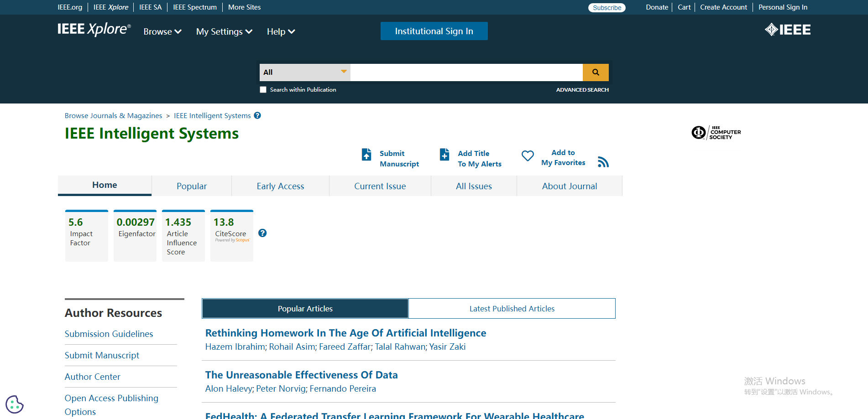Open the Advanced Search link
Viewport: 868px width, 419px height.
[582, 90]
